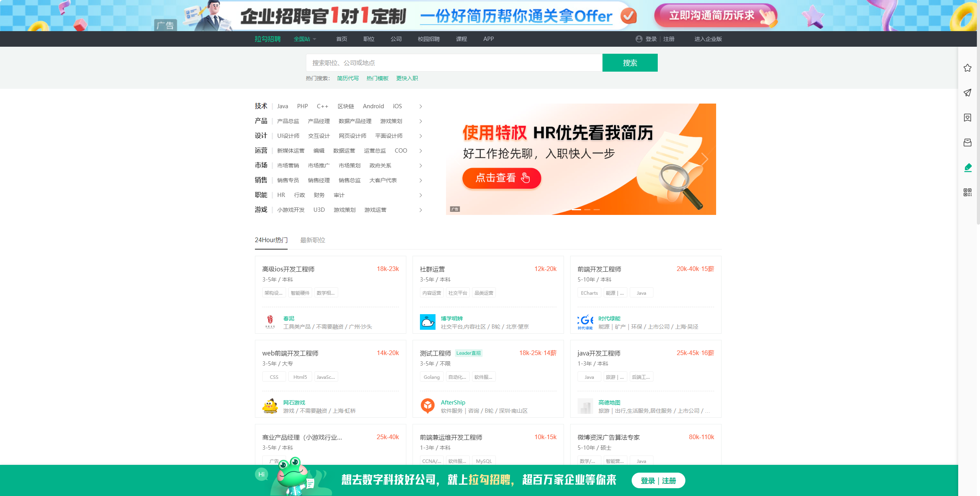The height and width of the screenshot is (496, 980).
Task: Open the paper plane feedback icon on right sidebar
Action: [x=968, y=93]
